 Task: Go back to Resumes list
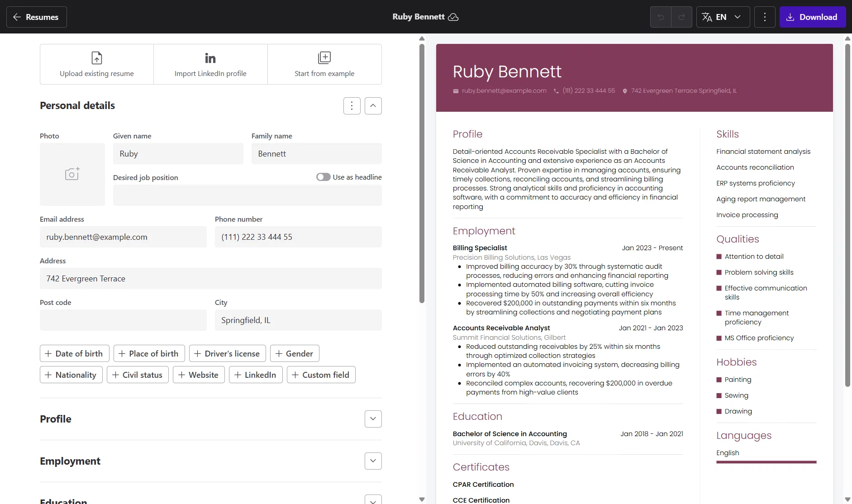click(x=36, y=17)
